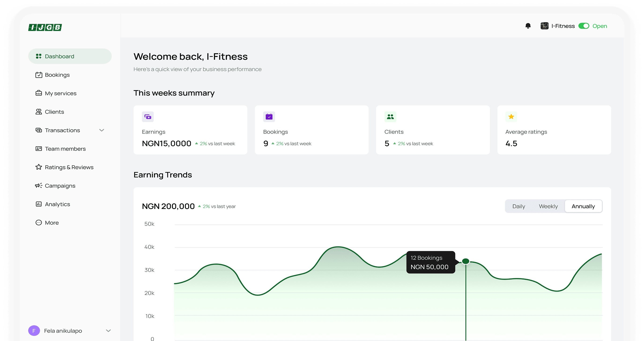Screen dimensions: 644x341
Task: Click the NGN 200,000 annual earnings total
Action: point(168,206)
